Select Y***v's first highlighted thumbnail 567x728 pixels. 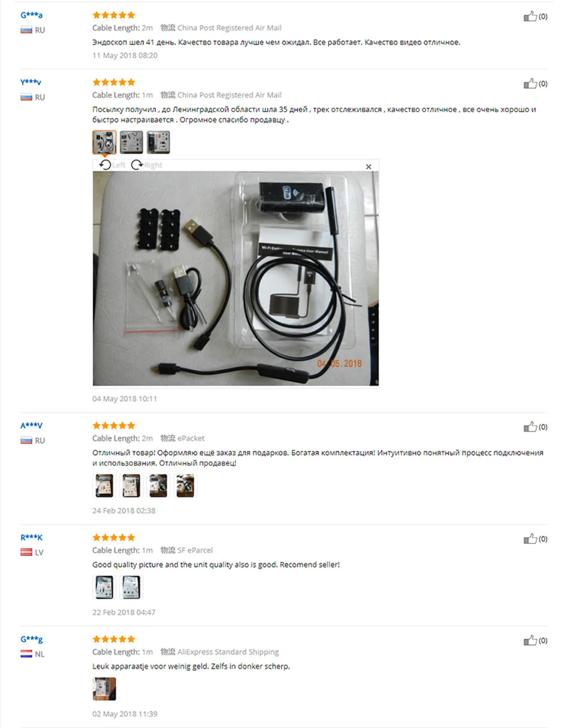coord(104,142)
